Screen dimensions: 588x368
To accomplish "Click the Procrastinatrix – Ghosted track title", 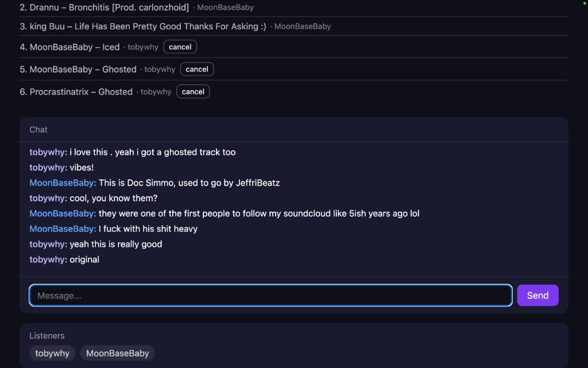I will (81, 92).
